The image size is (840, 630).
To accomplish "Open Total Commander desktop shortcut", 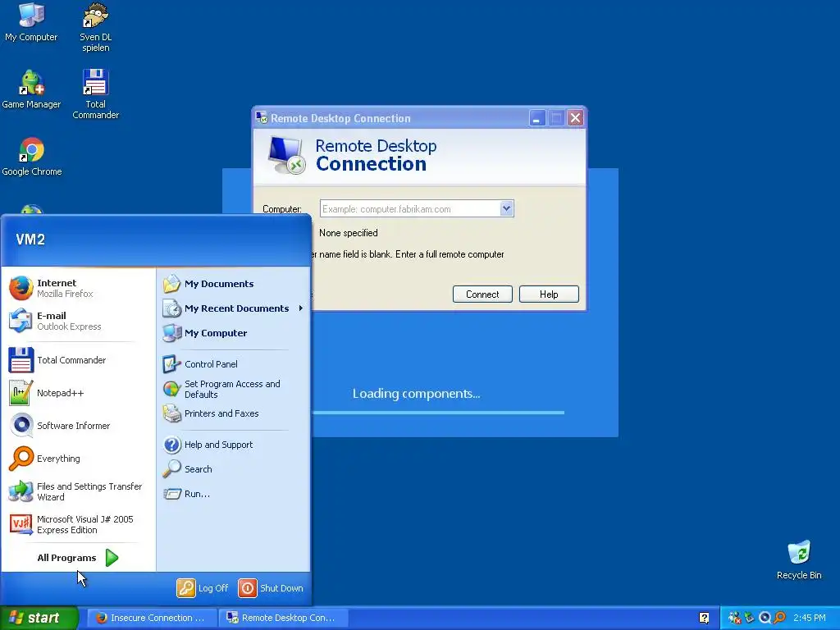I will [x=95, y=94].
